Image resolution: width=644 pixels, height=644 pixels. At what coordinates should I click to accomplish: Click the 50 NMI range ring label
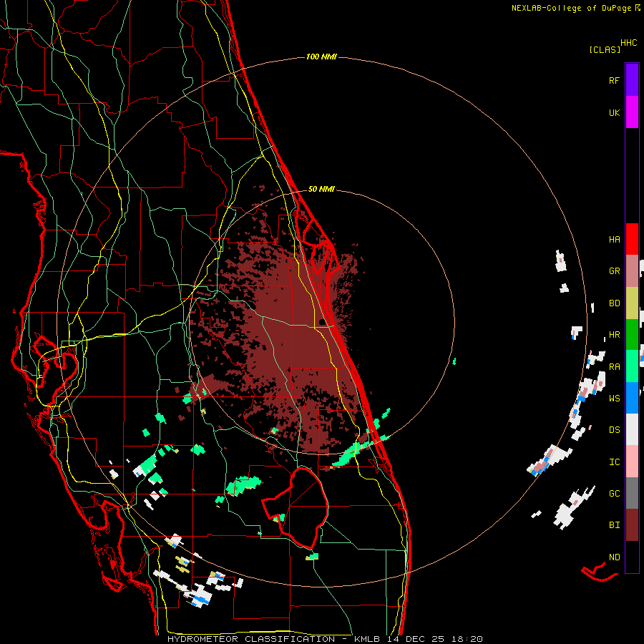coord(321,189)
